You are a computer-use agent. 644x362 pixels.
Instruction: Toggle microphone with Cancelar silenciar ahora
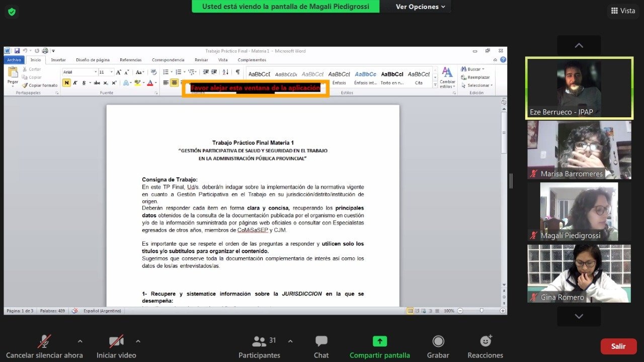coord(44,342)
